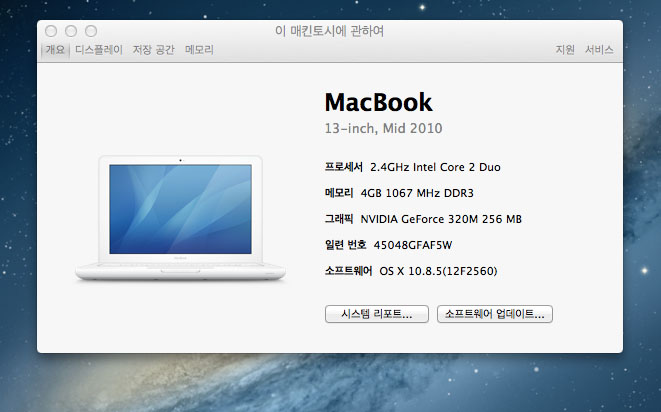Switch to the 개요 tab

coord(55,50)
